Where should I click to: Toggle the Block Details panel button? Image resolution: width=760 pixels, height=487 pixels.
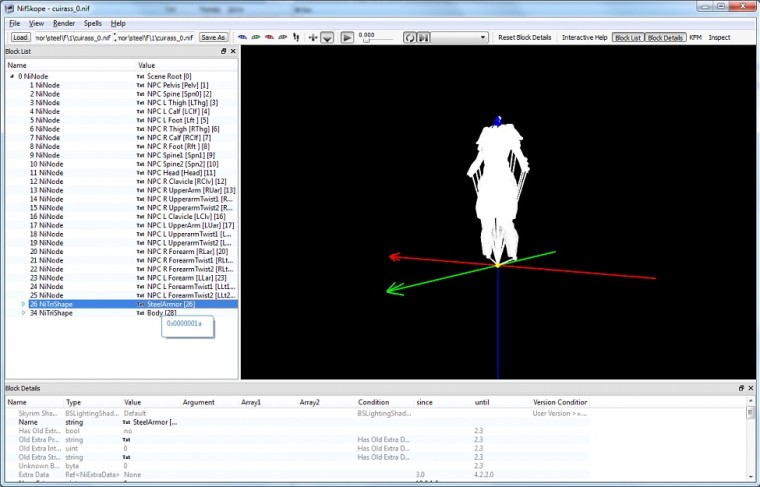coord(665,37)
